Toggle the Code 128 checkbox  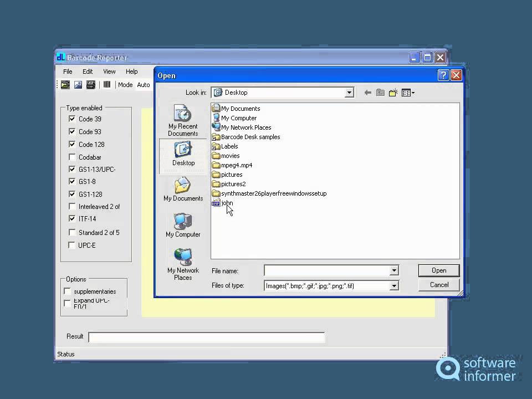72,144
